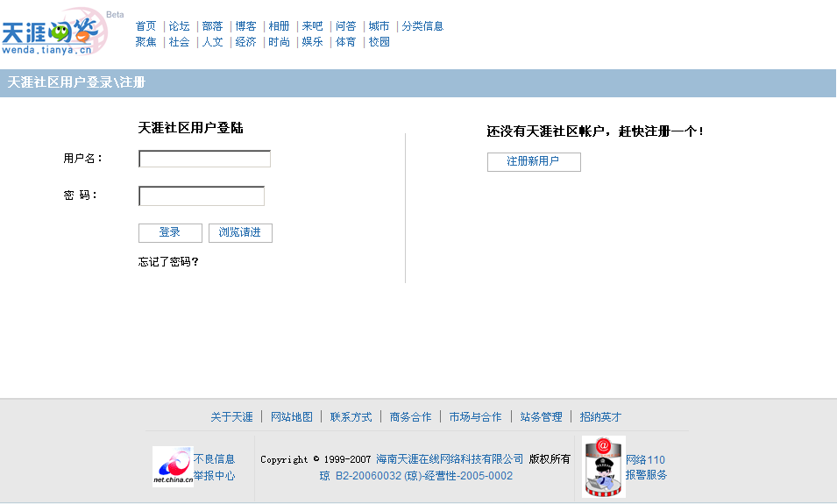The width and height of the screenshot is (837, 504).
Task: Open the 关于天涯 footer link
Action: [x=231, y=417]
